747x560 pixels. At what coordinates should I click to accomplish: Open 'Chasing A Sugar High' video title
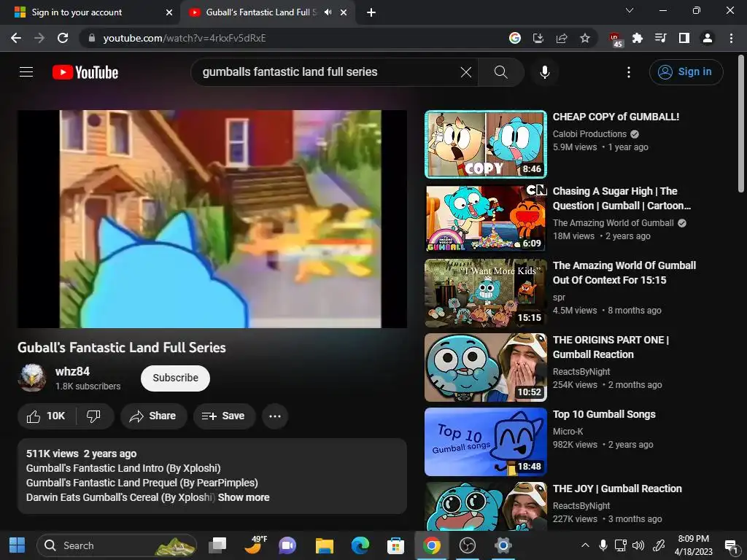coord(622,198)
